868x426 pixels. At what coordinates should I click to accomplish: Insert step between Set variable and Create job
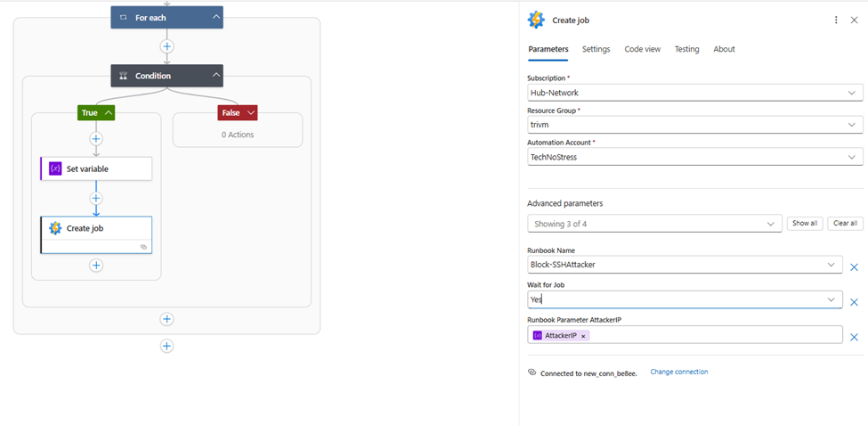(x=96, y=199)
